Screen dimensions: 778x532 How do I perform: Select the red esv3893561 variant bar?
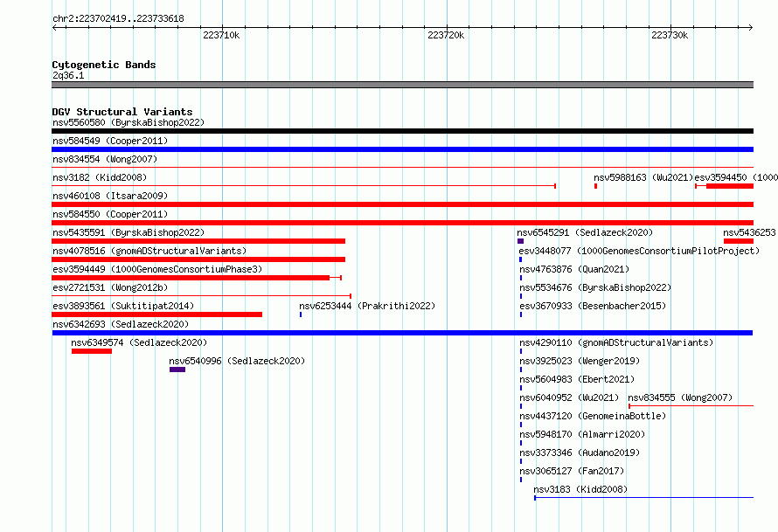[156, 314]
